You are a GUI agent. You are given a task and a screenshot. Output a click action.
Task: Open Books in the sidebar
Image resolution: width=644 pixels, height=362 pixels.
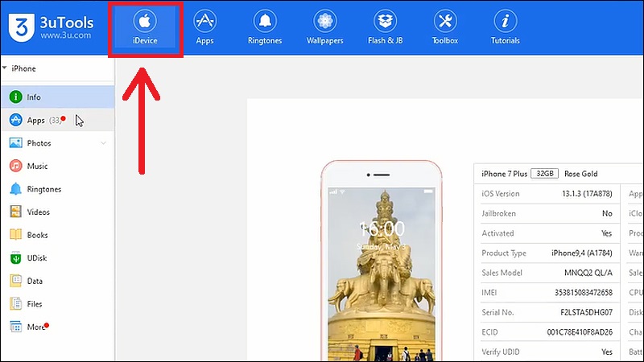57,235
